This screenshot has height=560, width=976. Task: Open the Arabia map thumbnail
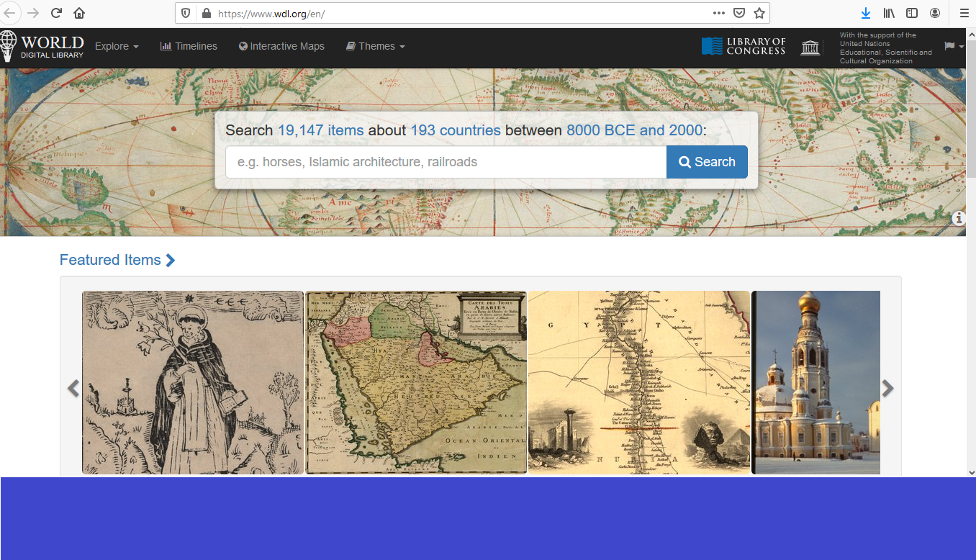tap(416, 383)
